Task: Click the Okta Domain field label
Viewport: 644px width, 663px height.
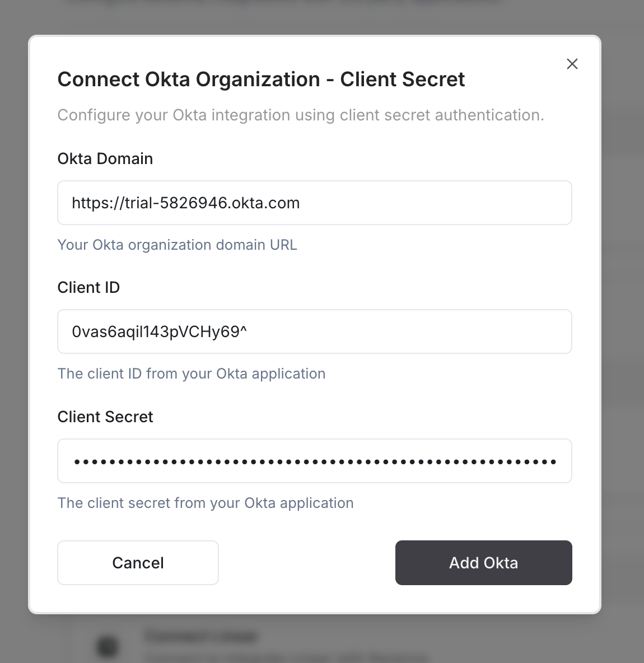Action: point(105,158)
